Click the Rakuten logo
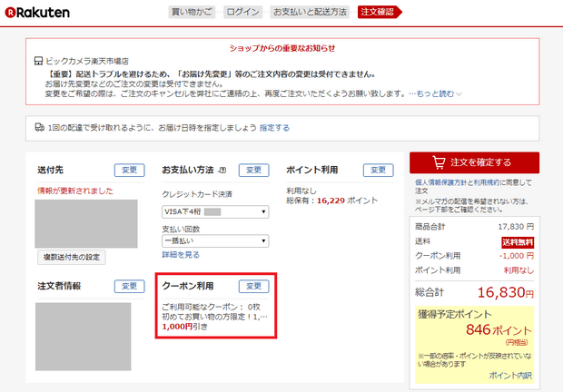The height and width of the screenshot is (392, 563). pos(37,13)
